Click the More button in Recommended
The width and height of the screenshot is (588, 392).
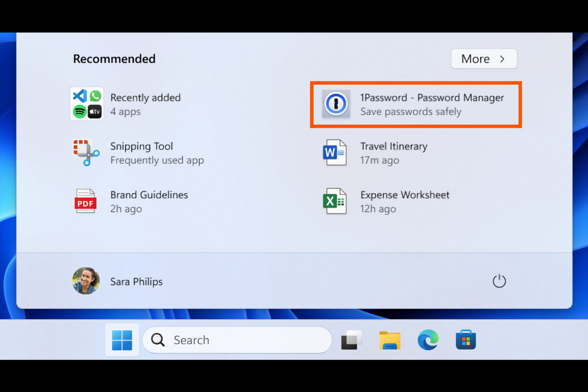(x=476, y=59)
